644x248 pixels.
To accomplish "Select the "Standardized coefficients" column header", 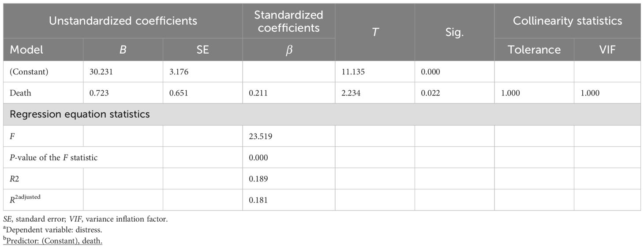I will point(288,21).
